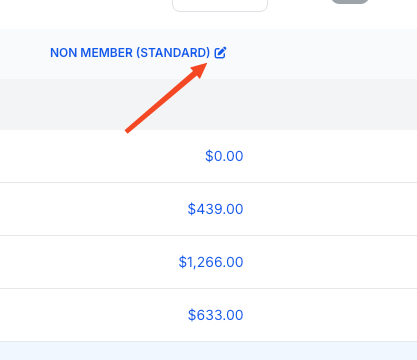Click the tail end of the red arrow

click(x=127, y=131)
